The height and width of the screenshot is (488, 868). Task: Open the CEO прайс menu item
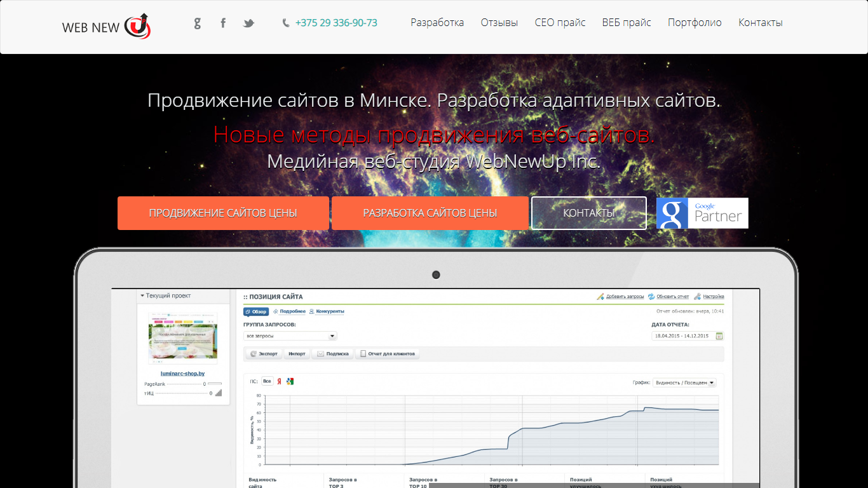pyautogui.click(x=560, y=23)
